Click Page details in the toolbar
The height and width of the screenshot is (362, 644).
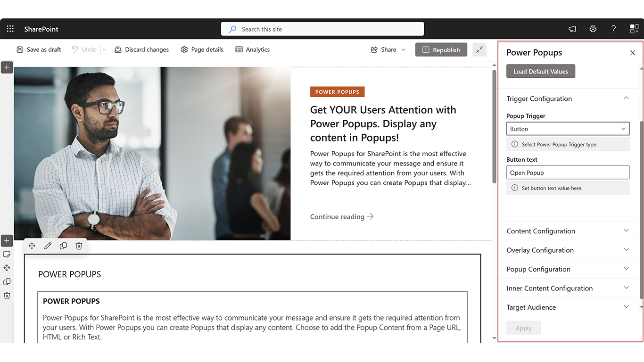click(x=202, y=49)
